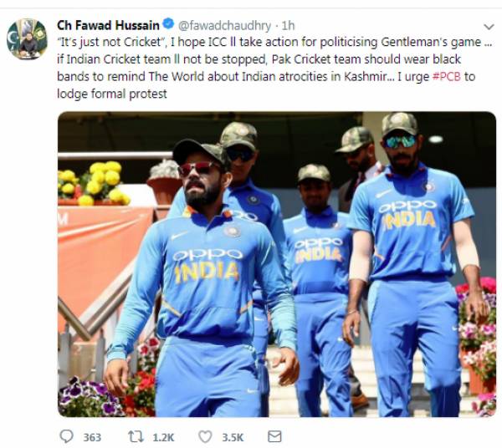Click the "Pak Cricket team should wear black" line

[366, 59]
